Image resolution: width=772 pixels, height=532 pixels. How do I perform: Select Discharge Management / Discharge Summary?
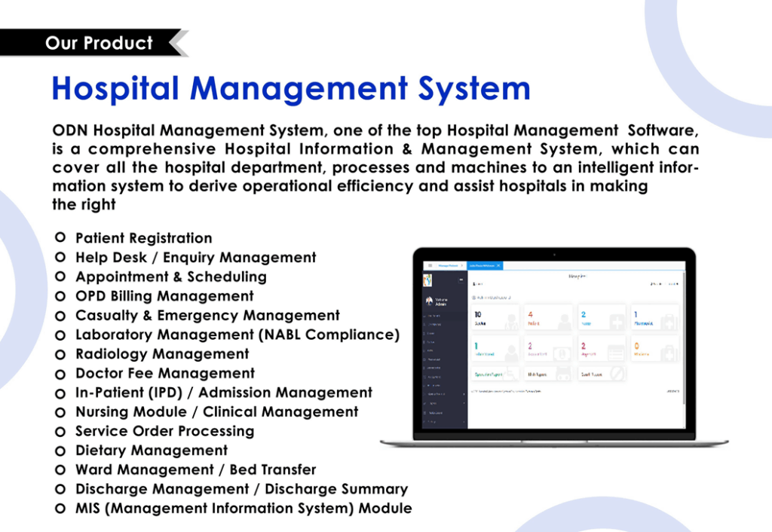point(241,489)
